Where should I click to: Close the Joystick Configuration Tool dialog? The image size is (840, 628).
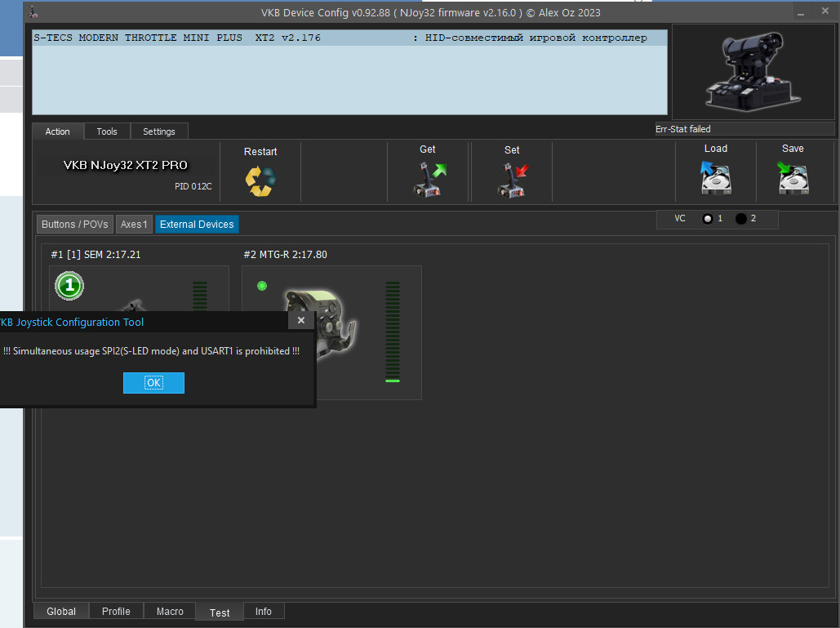click(301, 320)
